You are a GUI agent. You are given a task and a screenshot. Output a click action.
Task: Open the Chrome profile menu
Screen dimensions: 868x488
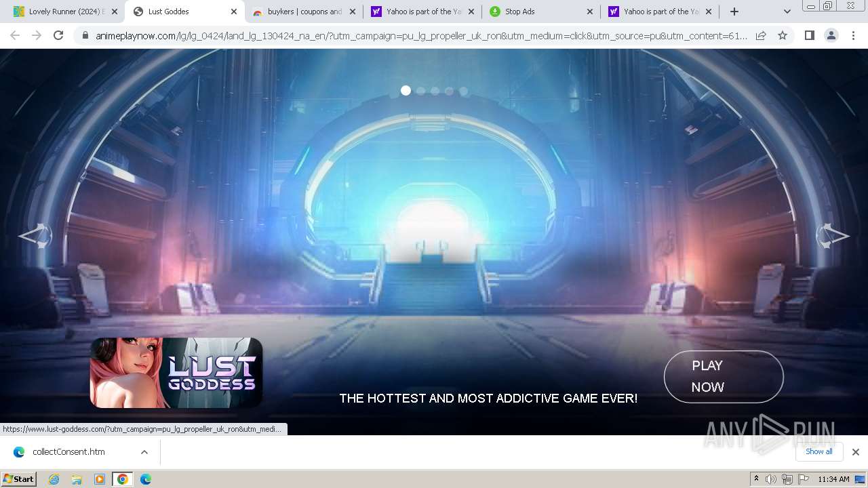click(831, 35)
